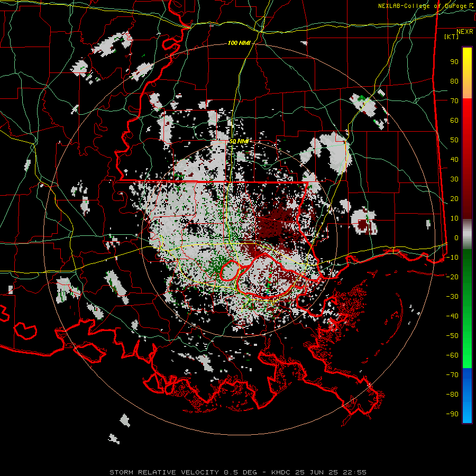Viewport: 476px width, 476px height.
Task: Click the 50 NMI range ring label
Action: [x=239, y=141]
